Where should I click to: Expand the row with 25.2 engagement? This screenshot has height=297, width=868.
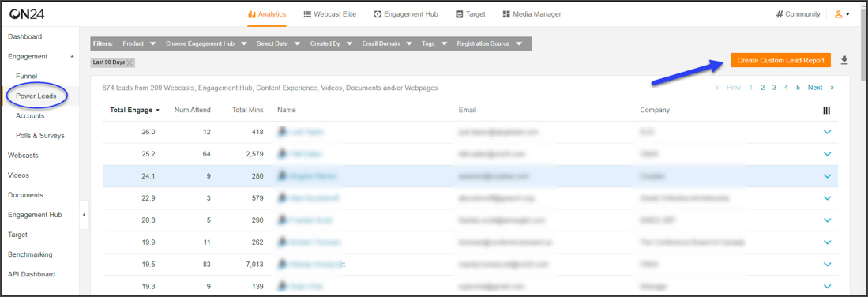click(x=828, y=154)
